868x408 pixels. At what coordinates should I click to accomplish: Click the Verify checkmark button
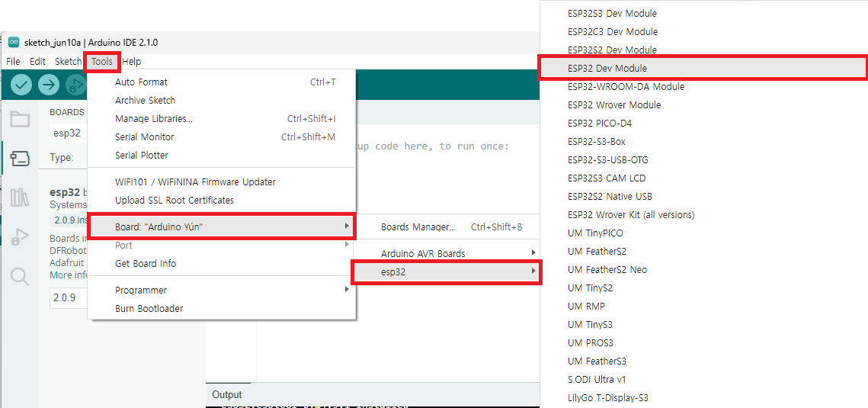coord(21,85)
